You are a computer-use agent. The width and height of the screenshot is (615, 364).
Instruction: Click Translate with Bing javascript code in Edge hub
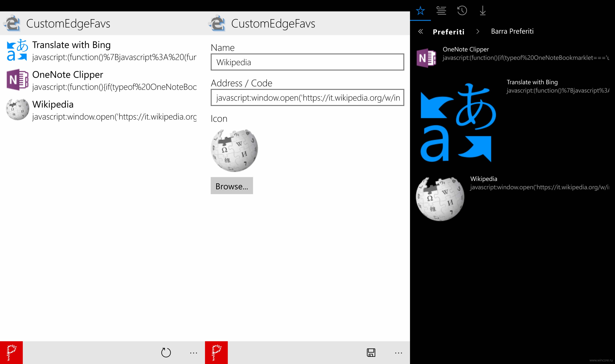pos(558,90)
